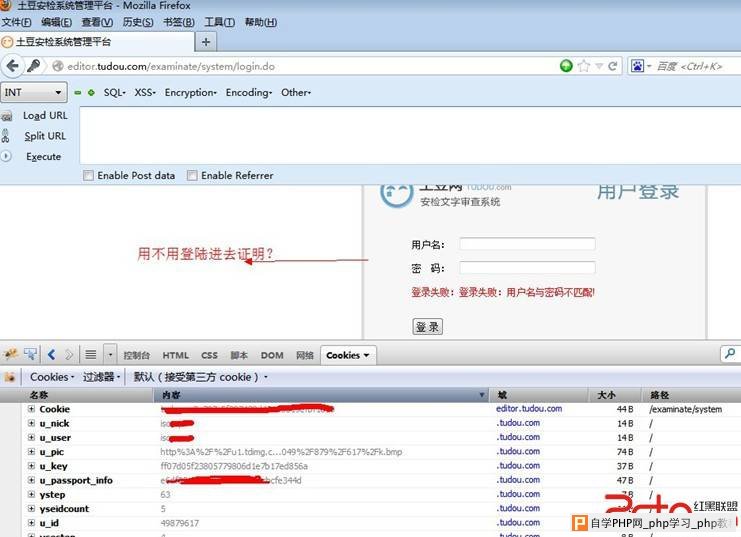Expand the u_passport_info cookie row
The width and height of the screenshot is (741, 537).
coord(31,480)
